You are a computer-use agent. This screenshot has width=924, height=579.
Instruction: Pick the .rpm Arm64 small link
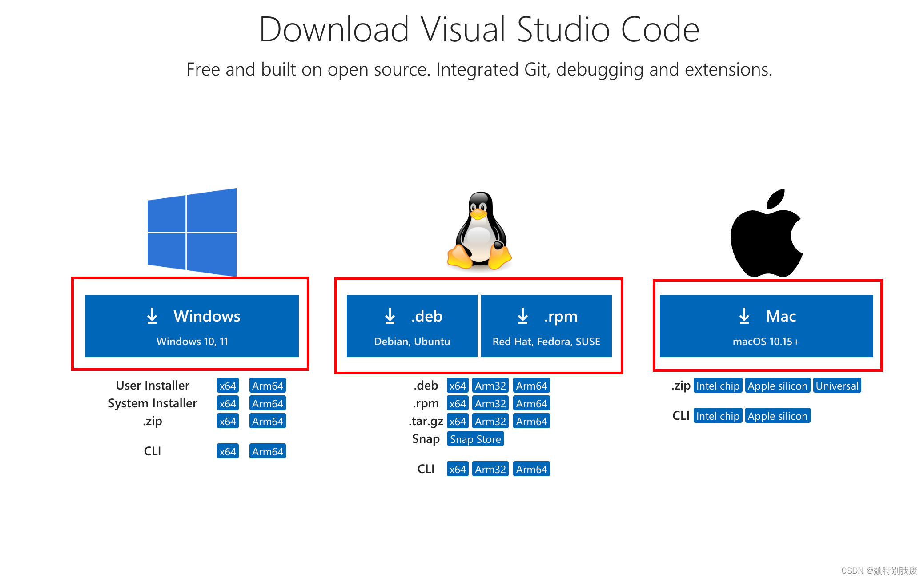[532, 403]
